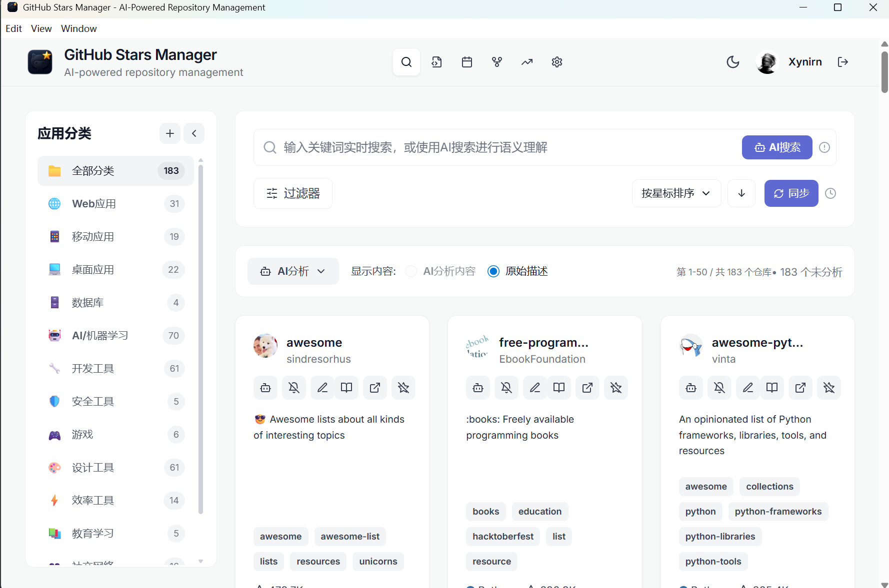Toggle sort direction arrow button
Image resolution: width=889 pixels, height=588 pixels.
[x=741, y=193]
